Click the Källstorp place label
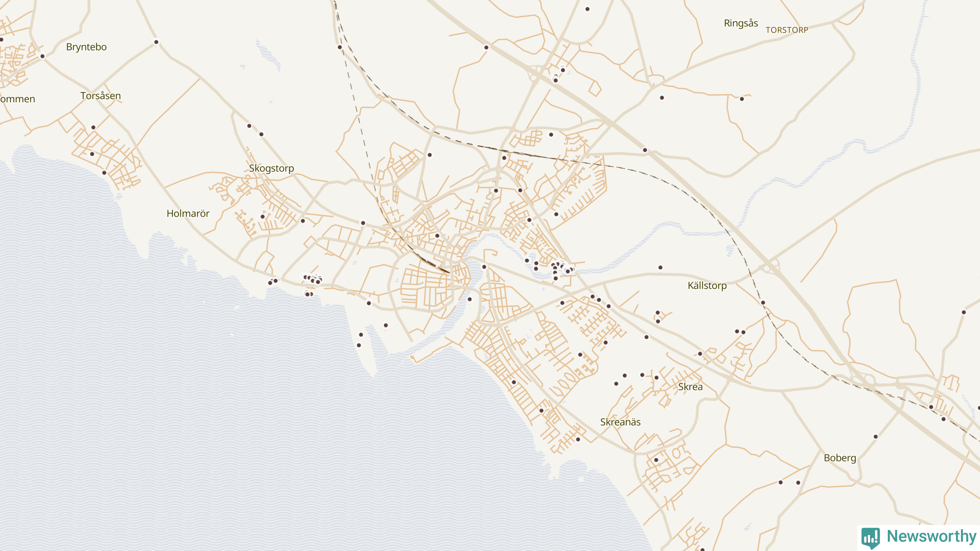 coord(707,286)
